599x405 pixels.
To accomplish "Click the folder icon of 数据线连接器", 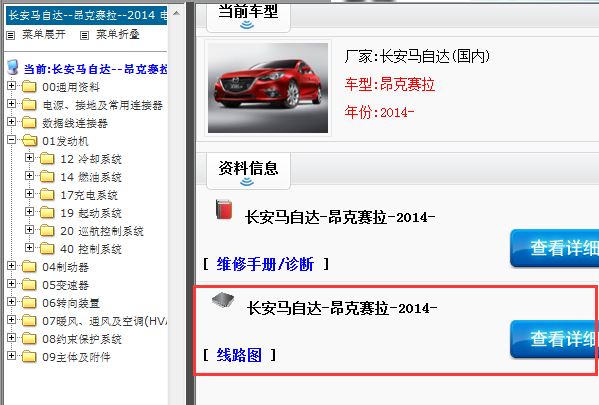I will pos(29,123).
